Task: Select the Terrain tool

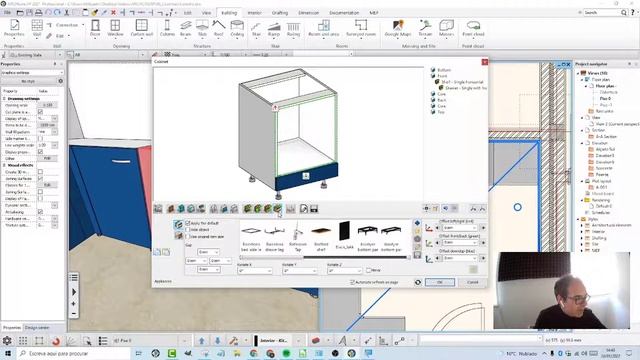Action: [425, 28]
